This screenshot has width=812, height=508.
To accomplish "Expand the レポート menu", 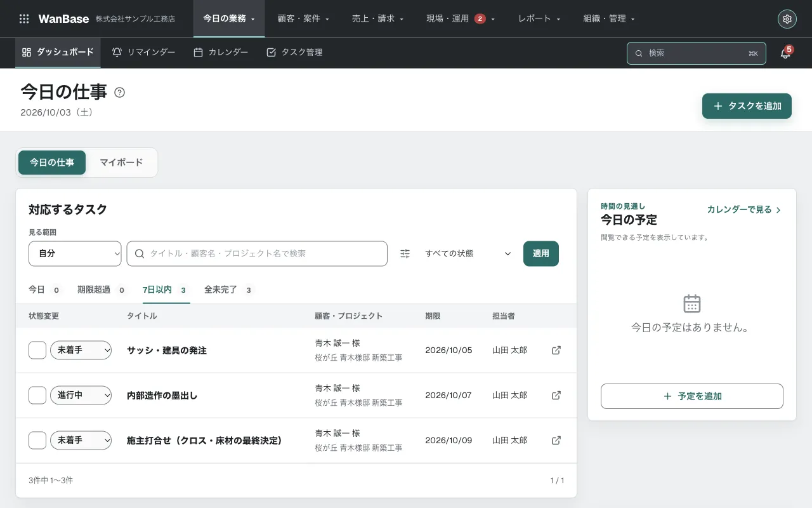I will pyautogui.click(x=539, y=19).
